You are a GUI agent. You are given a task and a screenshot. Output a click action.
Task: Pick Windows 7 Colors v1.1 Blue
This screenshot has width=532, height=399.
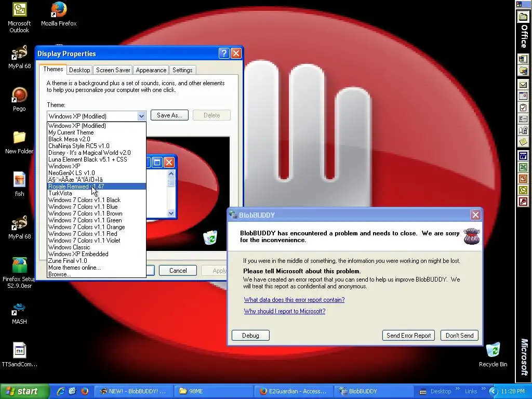[x=97, y=207]
